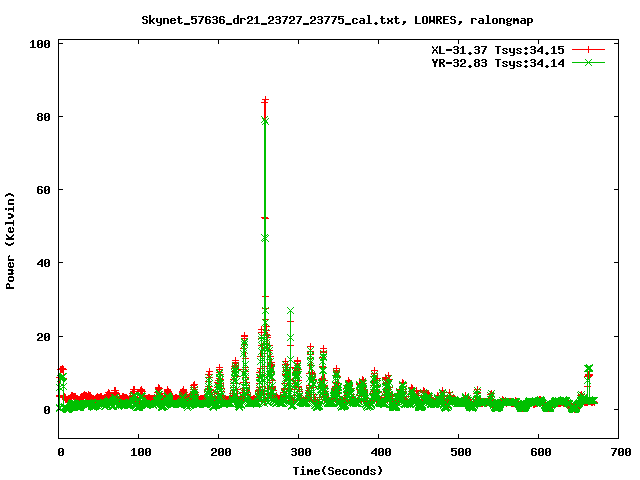Viewport: 640px width, 480px height.
Task: Click the green marker at 27 Kelvin near 290 seconds
Action: click(290, 311)
